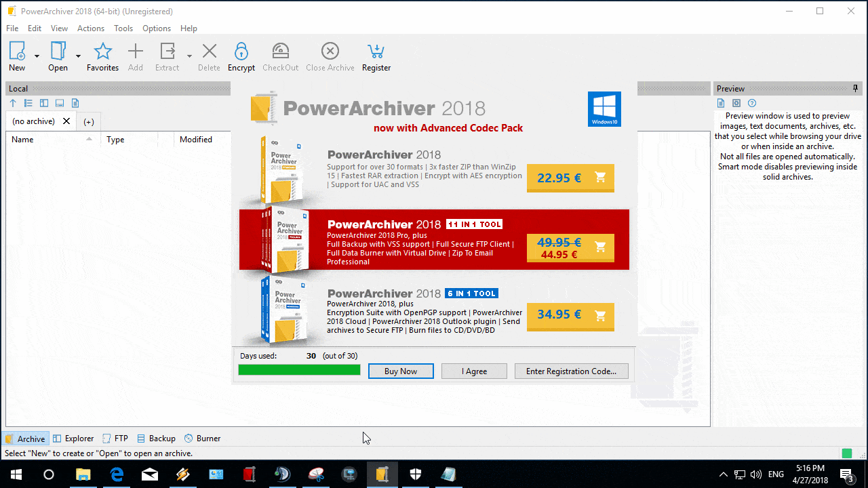Toggle the list view icon in Local panel

coord(27,102)
